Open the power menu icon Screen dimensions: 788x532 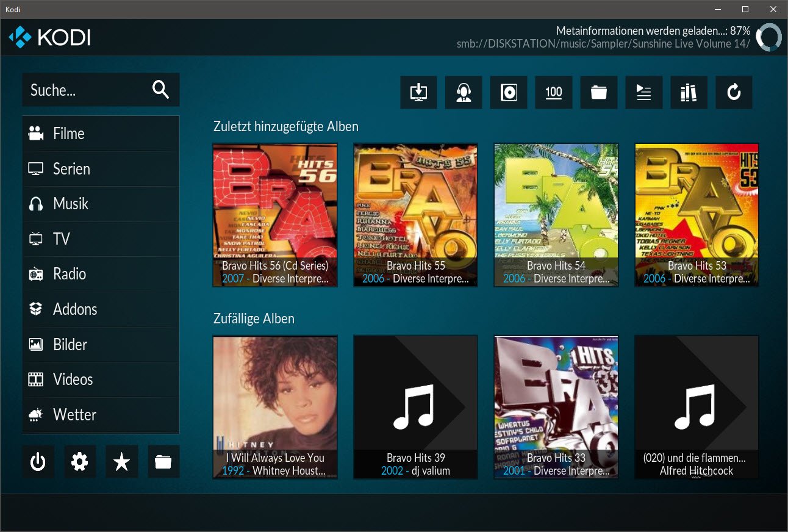click(38, 462)
